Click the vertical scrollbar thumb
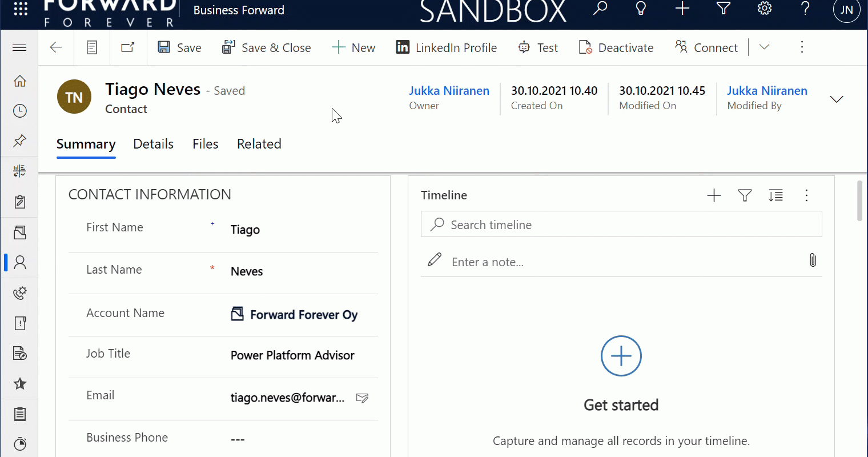 click(859, 201)
